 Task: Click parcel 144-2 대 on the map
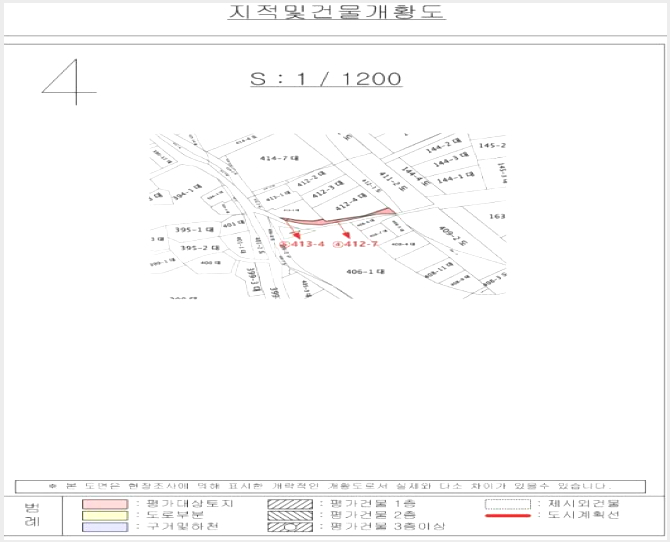[444, 145]
